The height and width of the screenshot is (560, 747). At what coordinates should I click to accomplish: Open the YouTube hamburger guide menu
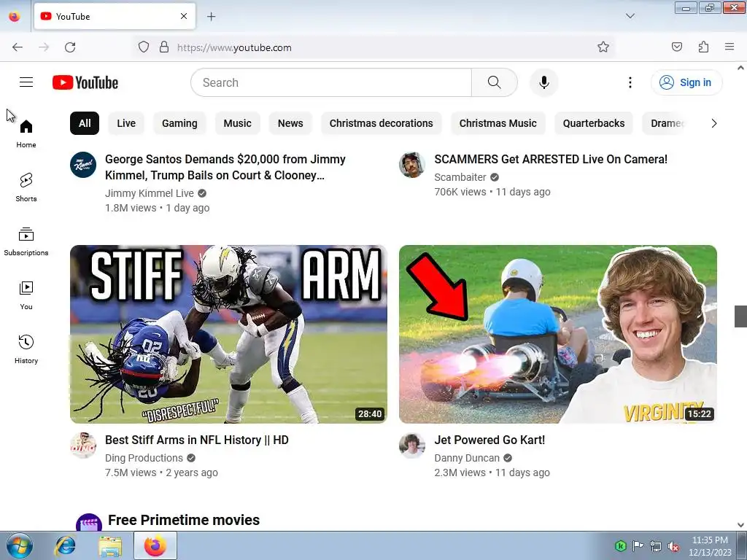coord(26,82)
